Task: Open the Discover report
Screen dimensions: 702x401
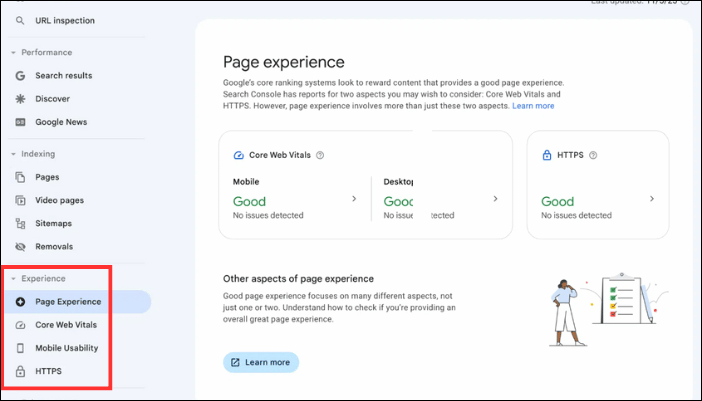Action: tap(52, 99)
